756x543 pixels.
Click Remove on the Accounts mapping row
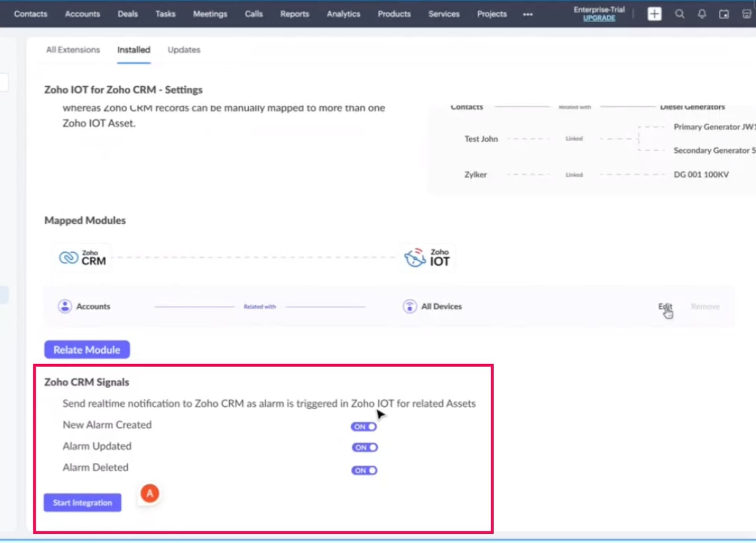(706, 306)
